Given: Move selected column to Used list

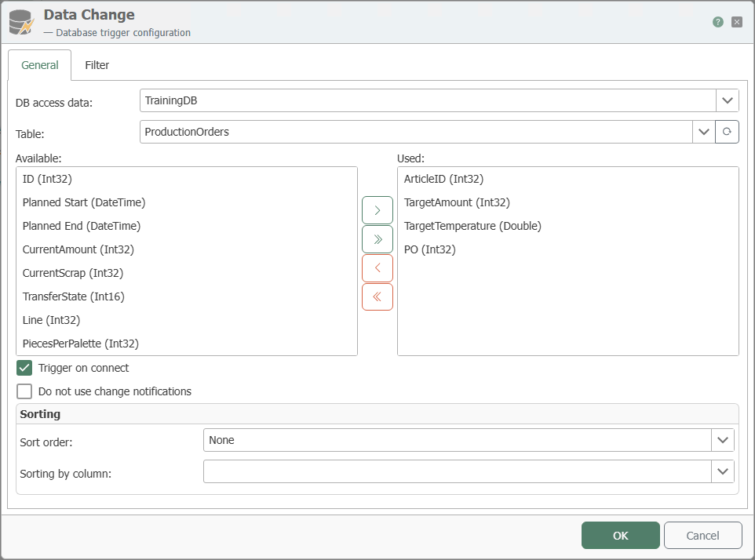Looking at the screenshot, I should pyautogui.click(x=377, y=210).
